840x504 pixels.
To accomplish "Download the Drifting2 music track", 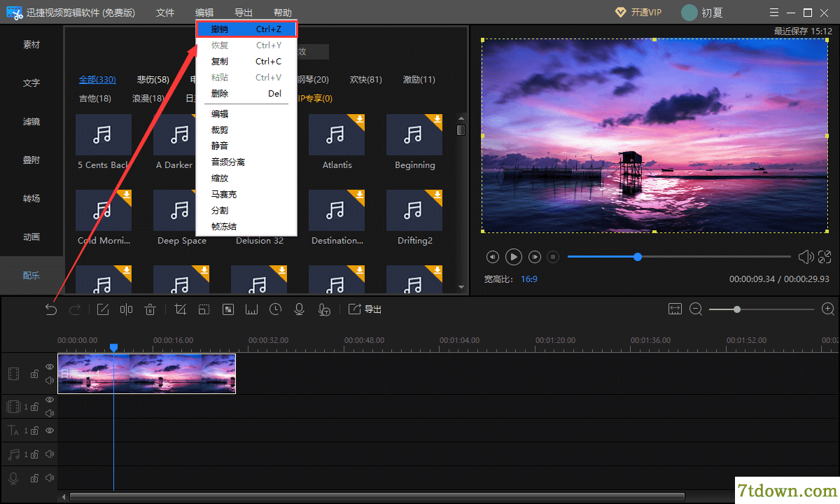I will coord(437,195).
